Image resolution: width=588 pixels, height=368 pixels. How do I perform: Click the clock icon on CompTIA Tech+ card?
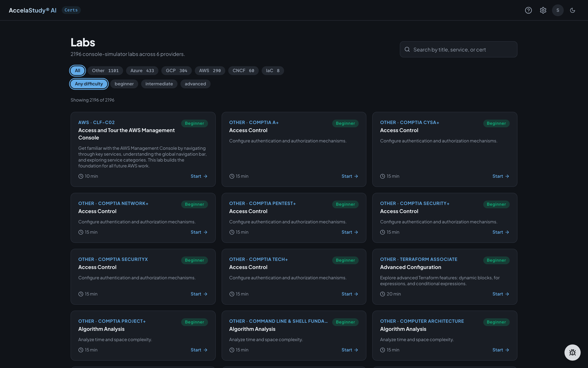(232, 294)
